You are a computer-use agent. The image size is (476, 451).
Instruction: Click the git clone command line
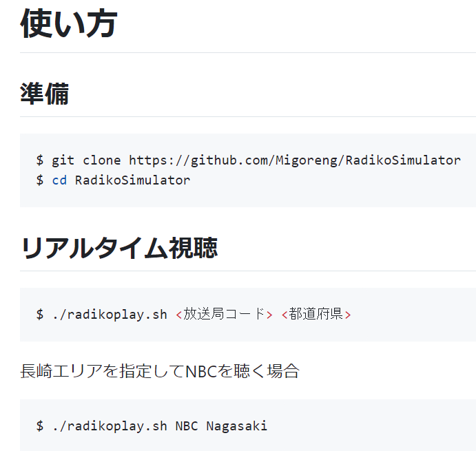[248, 160]
